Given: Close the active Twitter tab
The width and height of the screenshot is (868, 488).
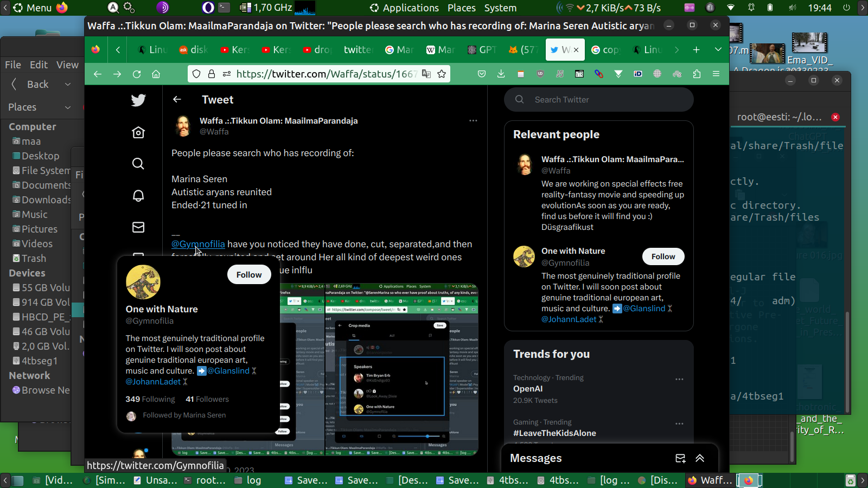Looking at the screenshot, I should click(x=576, y=50).
